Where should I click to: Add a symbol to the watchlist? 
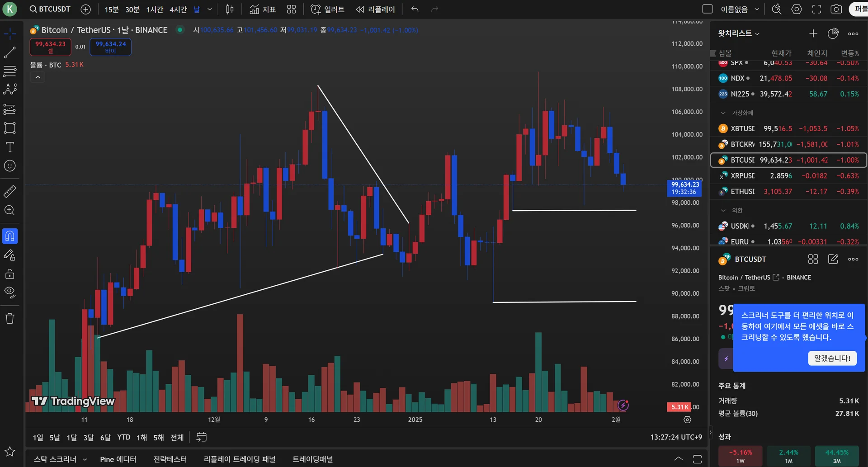(813, 33)
